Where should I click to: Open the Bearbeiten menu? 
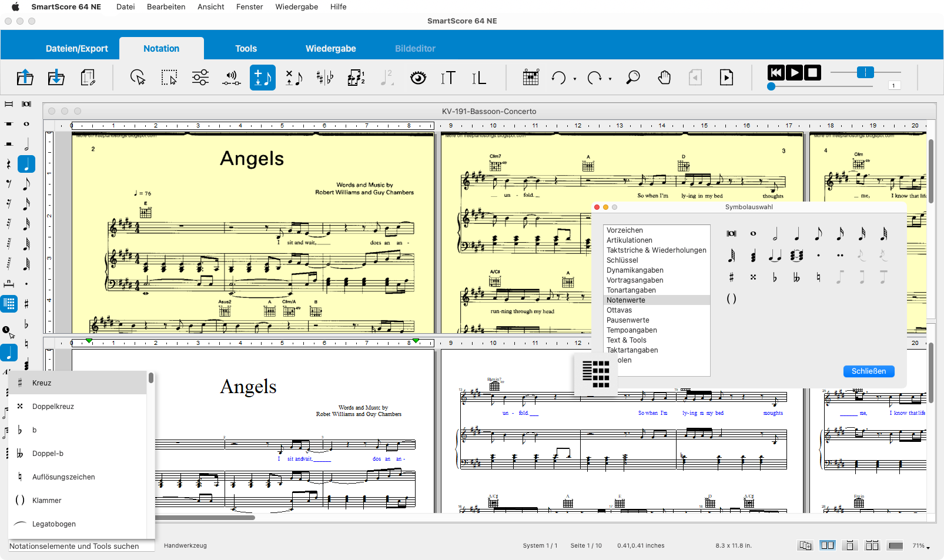click(166, 7)
